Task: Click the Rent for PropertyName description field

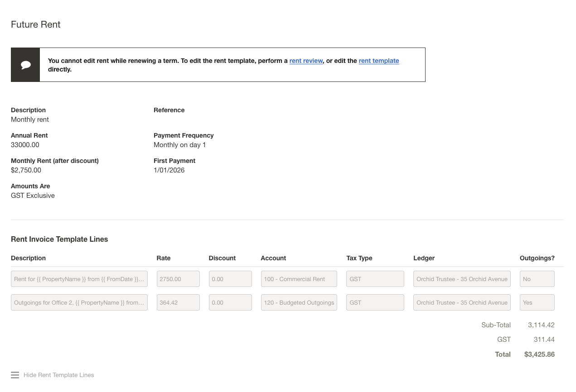Action: coord(79,279)
